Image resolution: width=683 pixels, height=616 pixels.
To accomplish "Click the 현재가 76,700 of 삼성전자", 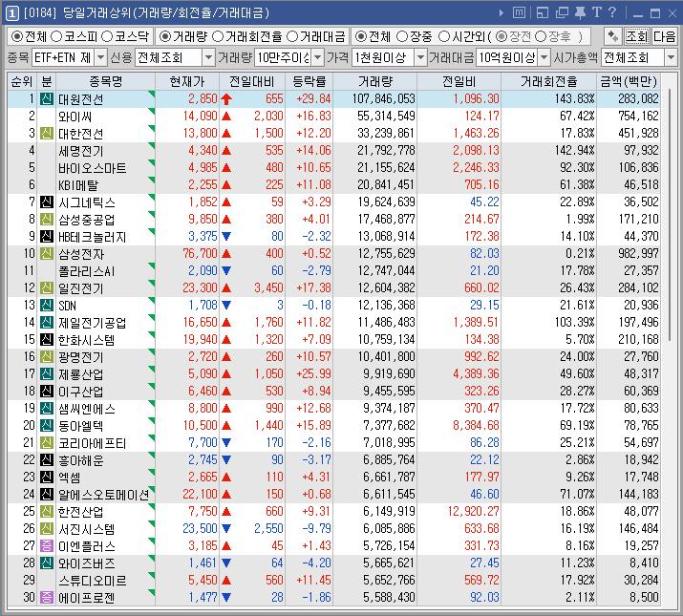I will pos(200,253).
